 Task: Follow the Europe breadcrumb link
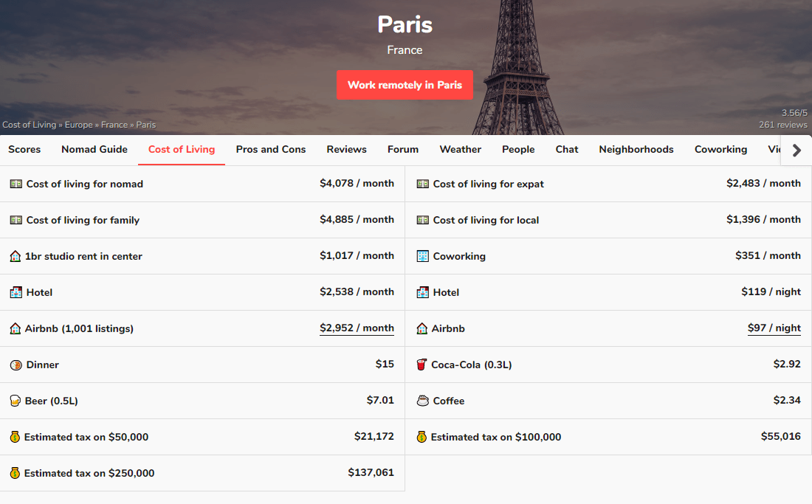coord(79,125)
